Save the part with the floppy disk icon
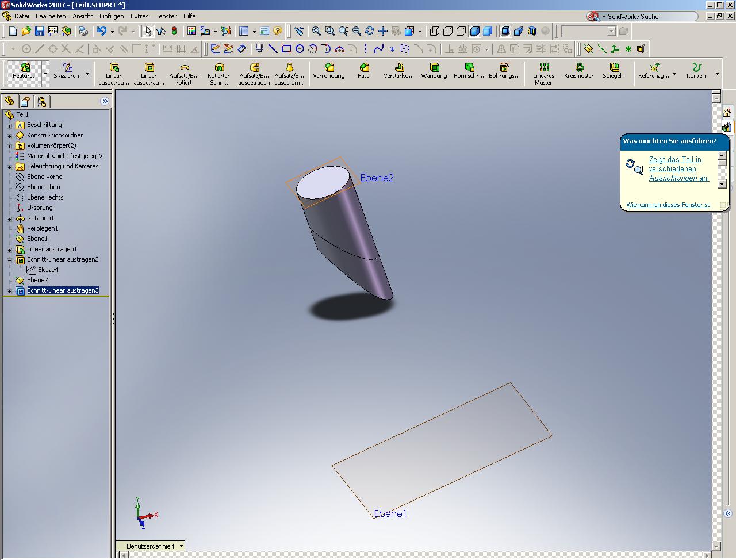Viewport: 736px width, 560px height. pos(40,31)
